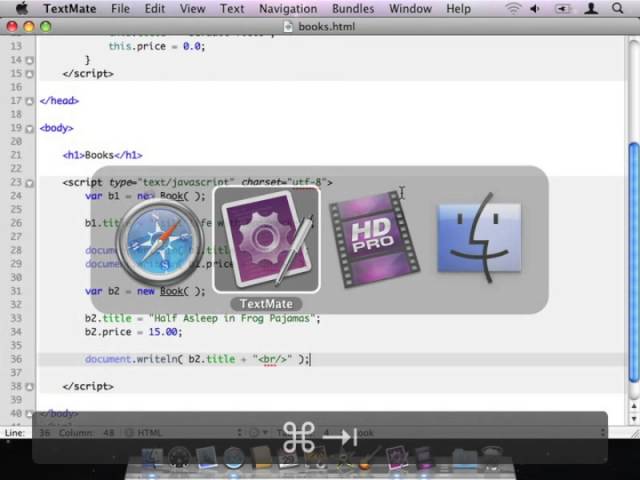Select the TextMate icon in the app switcher
Image resolution: width=640 pixels, height=480 pixels.
(x=267, y=240)
